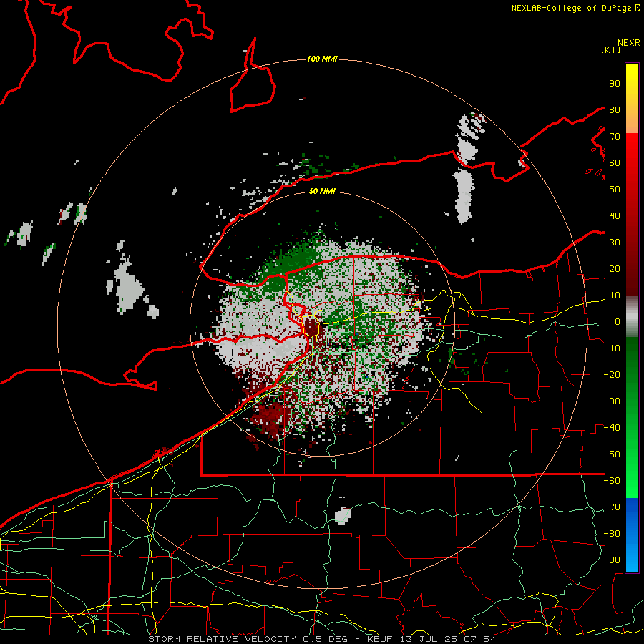Click the -20 value on the velocity scale
Image resolution: width=644 pixels, height=644 pixels.
tap(612, 375)
